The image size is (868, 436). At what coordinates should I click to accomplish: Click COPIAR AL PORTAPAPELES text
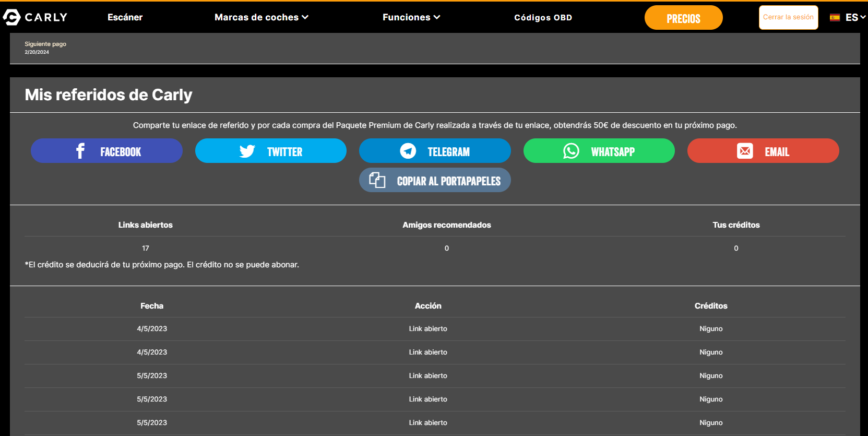(448, 181)
